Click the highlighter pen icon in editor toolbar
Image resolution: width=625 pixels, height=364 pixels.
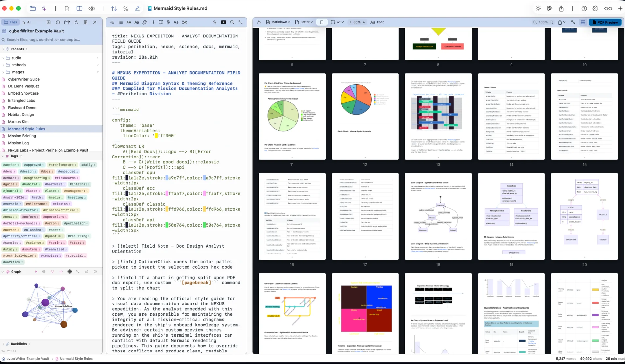[145, 22]
